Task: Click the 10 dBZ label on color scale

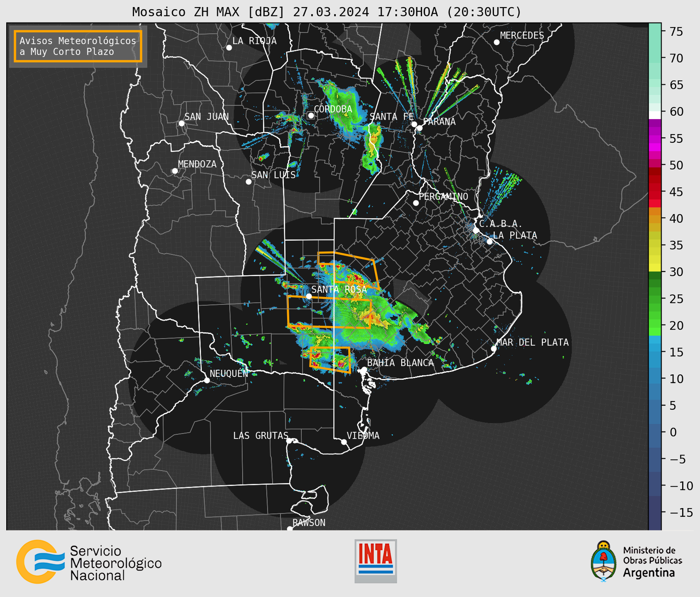Action: pyautogui.click(x=676, y=379)
